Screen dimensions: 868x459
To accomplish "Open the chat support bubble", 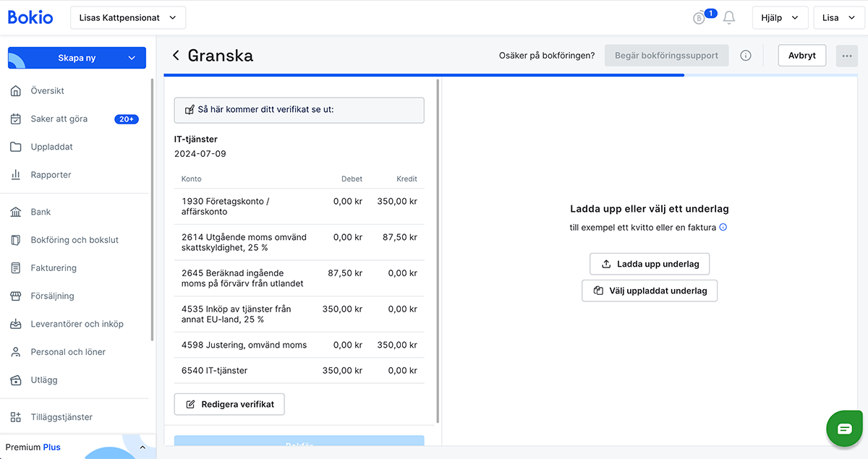I will [x=844, y=428].
